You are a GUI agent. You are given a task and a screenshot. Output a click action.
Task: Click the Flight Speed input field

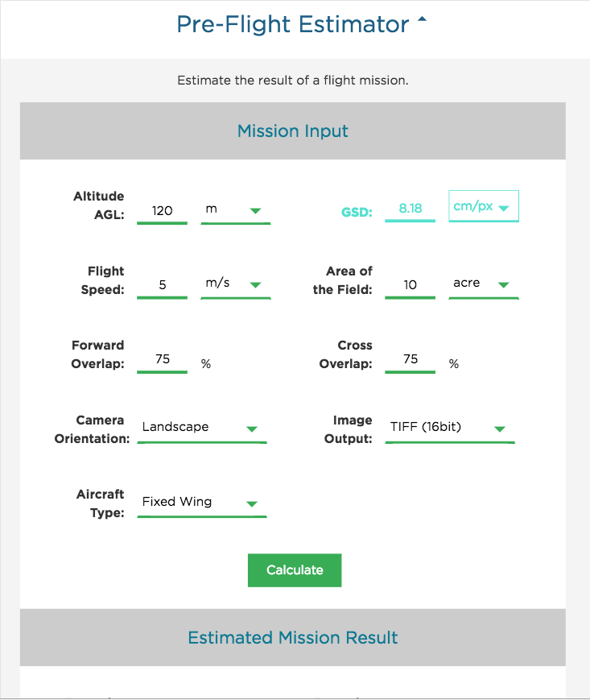(162, 286)
